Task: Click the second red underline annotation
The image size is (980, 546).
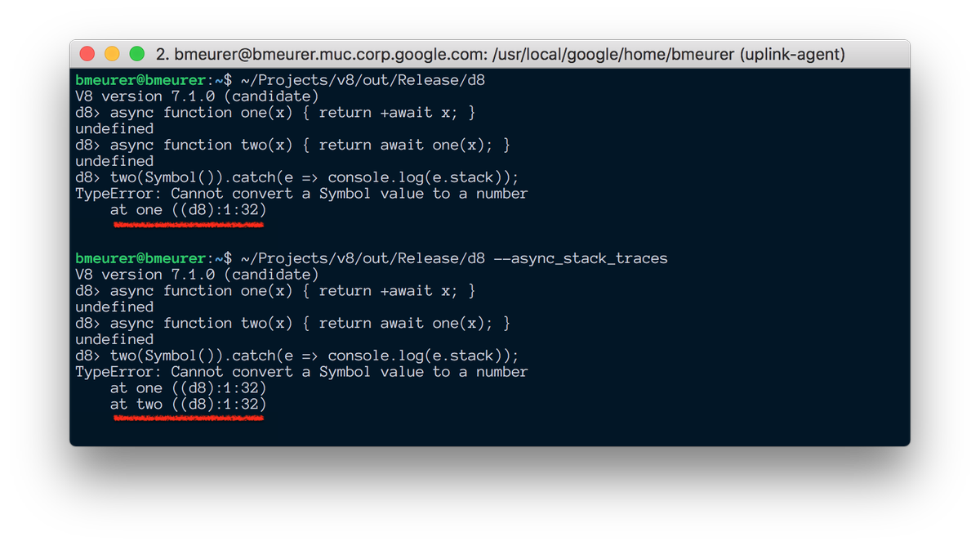Action: (188, 418)
